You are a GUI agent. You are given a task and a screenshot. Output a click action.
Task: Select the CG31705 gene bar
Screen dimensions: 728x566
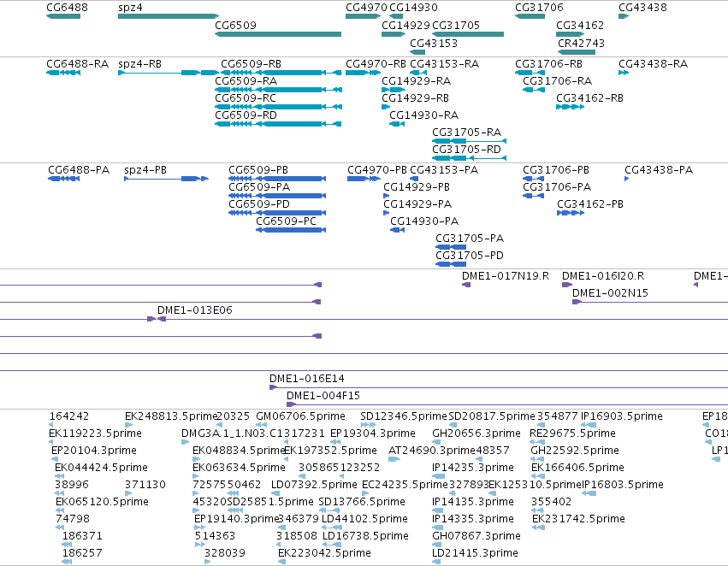click(x=468, y=34)
